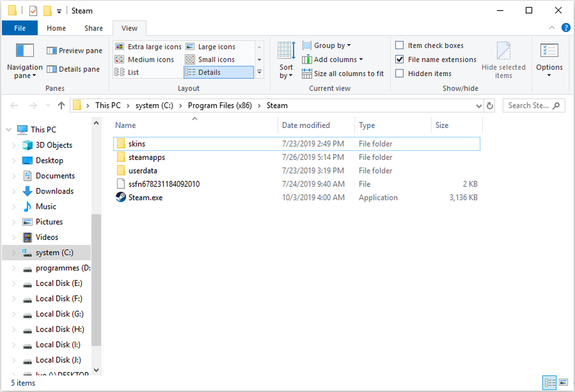The image size is (575, 392).
Task: Navigate forward in folder history
Action: click(33, 105)
